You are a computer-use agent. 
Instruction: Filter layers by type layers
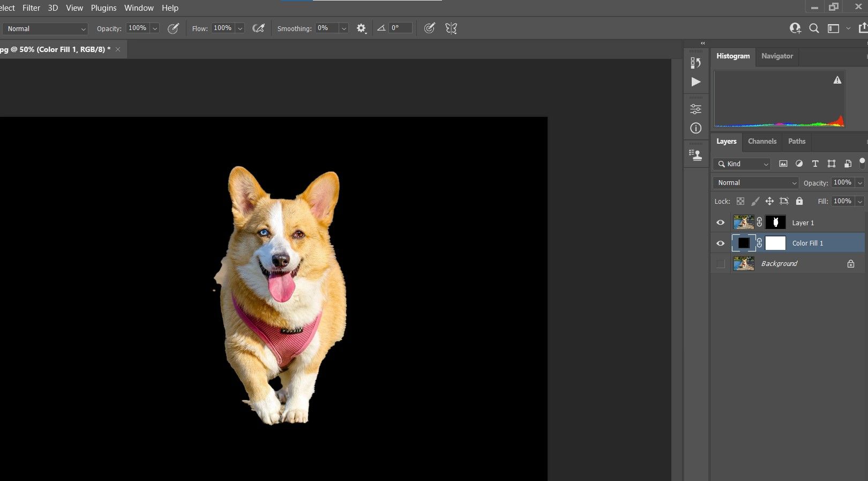coord(815,164)
